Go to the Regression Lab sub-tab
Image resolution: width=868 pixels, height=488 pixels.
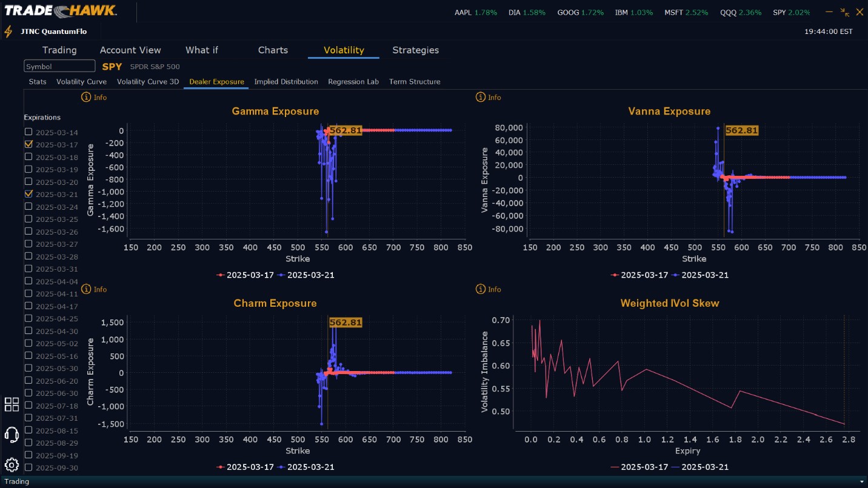(353, 82)
